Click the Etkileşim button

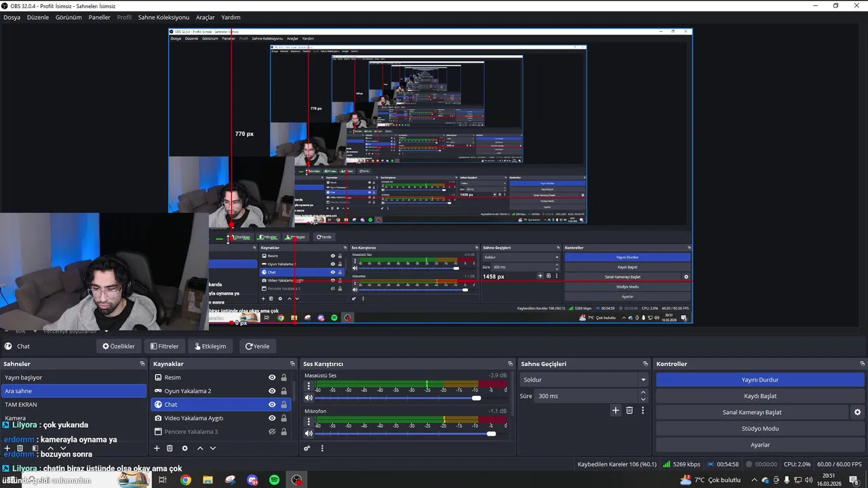click(210, 346)
